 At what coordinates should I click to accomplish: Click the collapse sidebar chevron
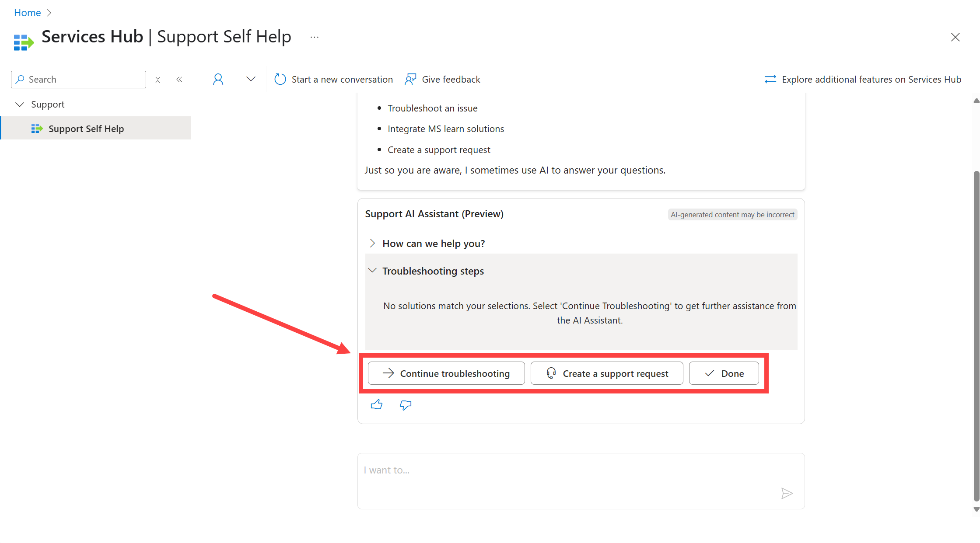179,80
